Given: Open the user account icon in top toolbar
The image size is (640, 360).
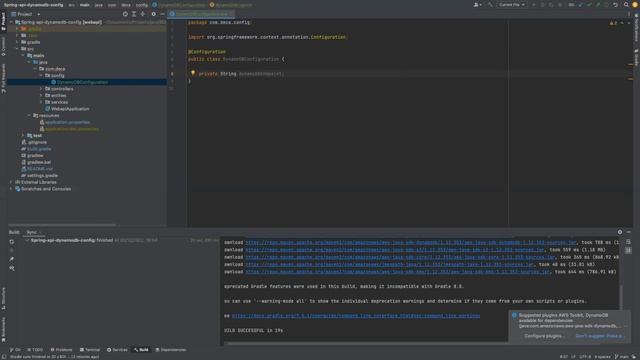Looking at the screenshot, I should [477, 5].
